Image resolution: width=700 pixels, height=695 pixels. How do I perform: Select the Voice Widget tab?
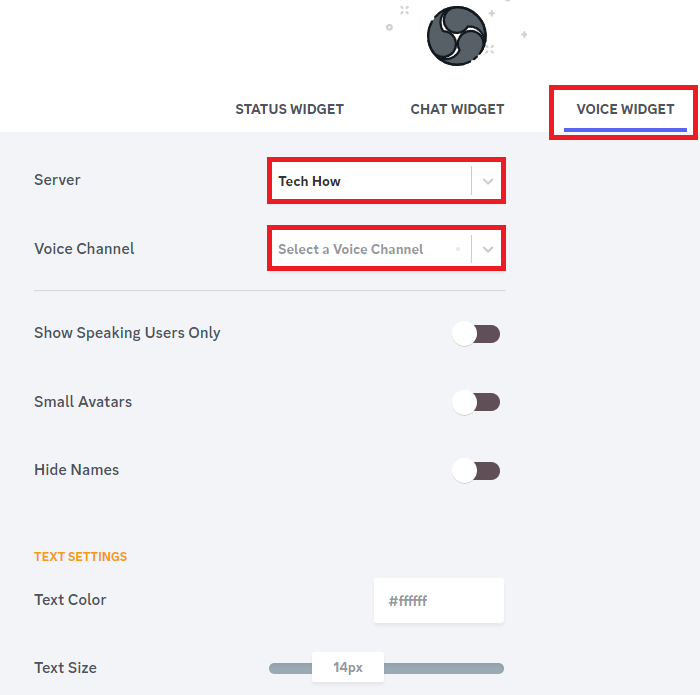[x=625, y=109]
